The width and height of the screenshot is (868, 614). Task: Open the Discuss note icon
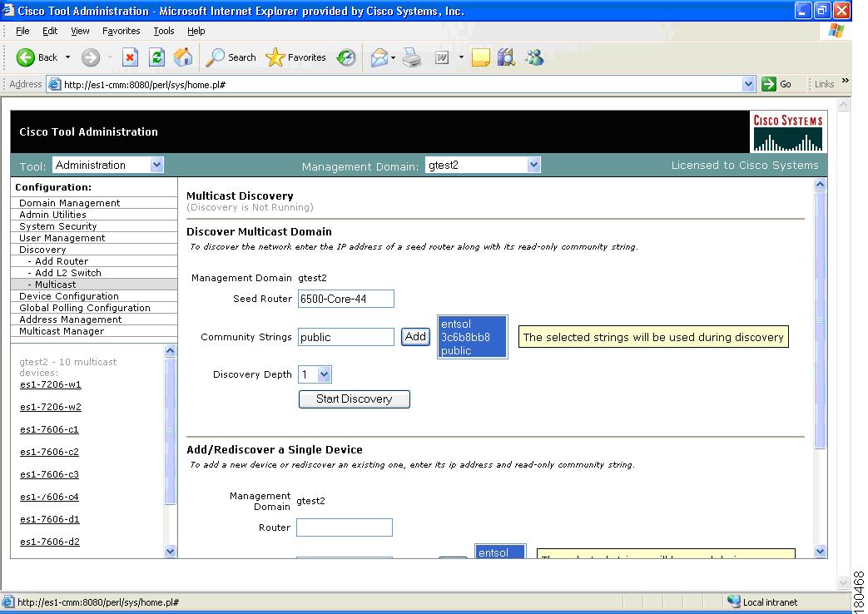[480, 57]
